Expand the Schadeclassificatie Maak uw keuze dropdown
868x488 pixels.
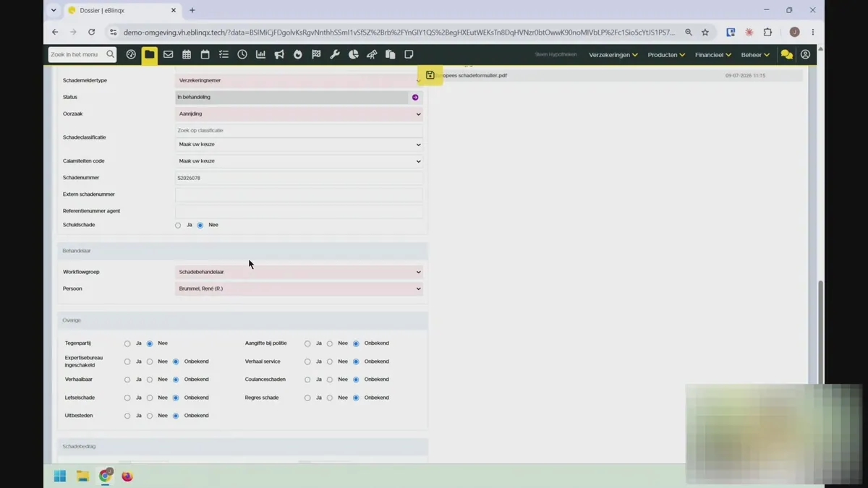[299, 145]
